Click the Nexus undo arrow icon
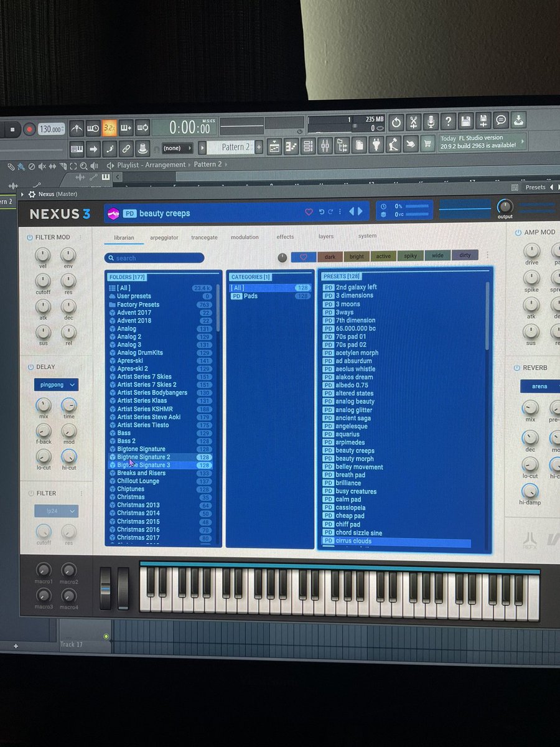The height and width of the screenshot is (747, 560). (322, 212)
